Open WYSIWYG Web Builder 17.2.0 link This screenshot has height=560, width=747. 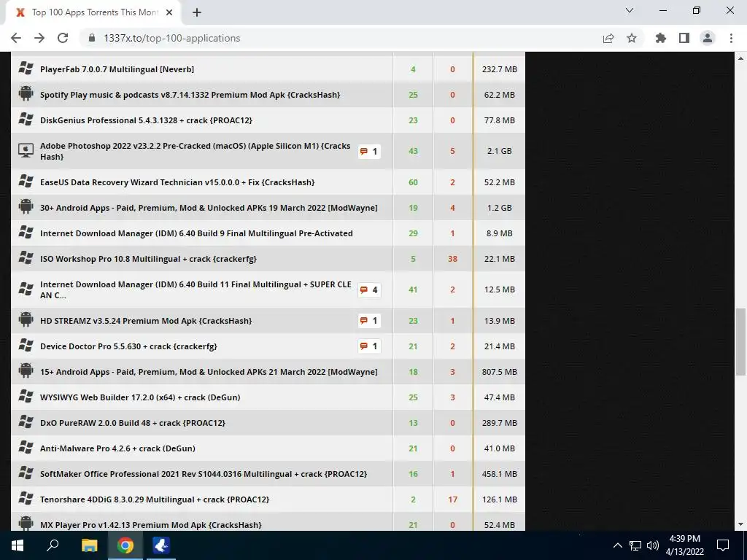[140, 397]
